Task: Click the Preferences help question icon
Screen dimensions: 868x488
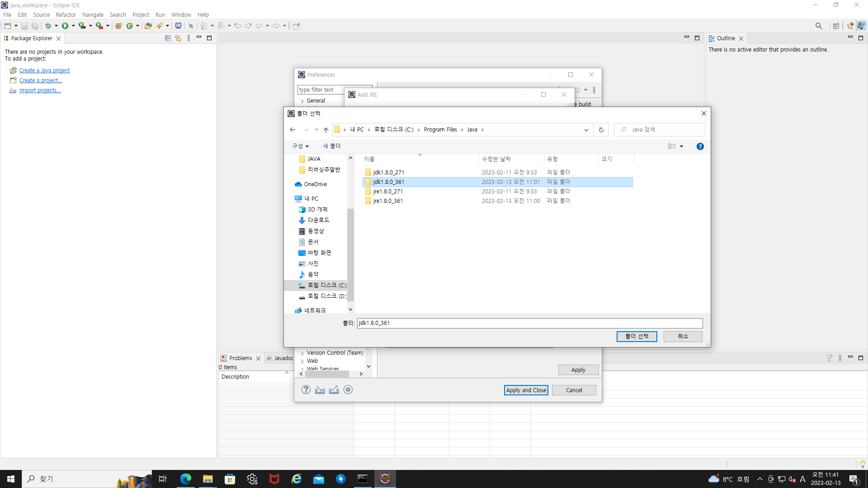Action: pos(306,389)
